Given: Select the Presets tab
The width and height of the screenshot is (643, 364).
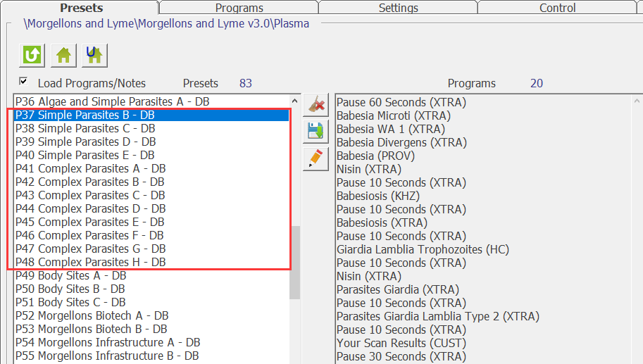Looking at the screenshot, I should click(x=81, y=8).
